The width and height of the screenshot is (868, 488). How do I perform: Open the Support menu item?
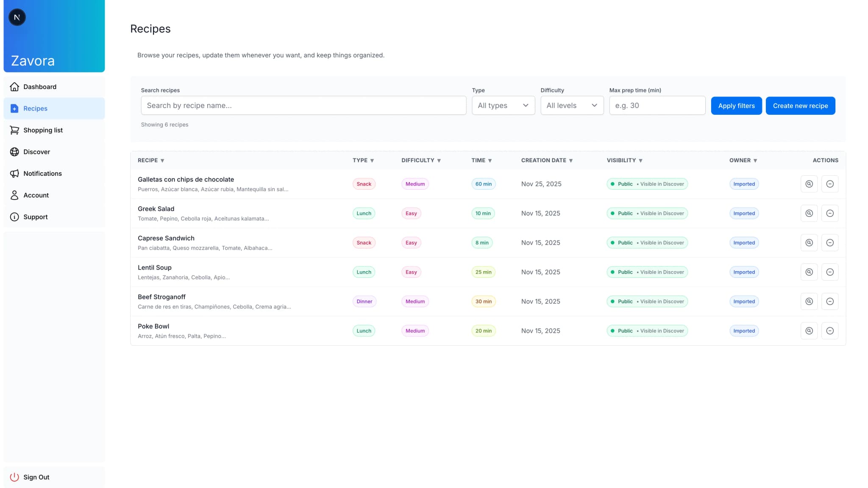[x=35, y=217]
